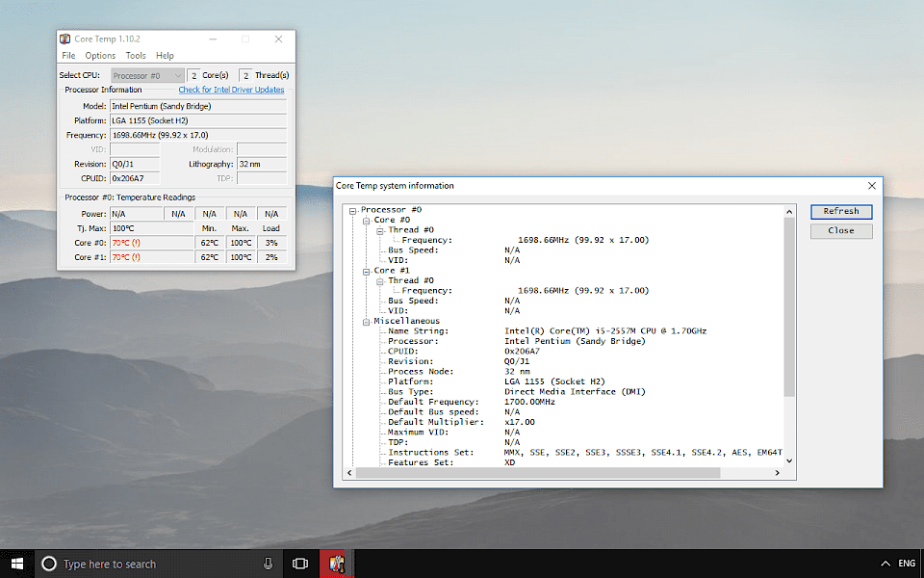Click the Close button in system information
The width and height of the screenshot is (924, 578).
pos(841,230)
